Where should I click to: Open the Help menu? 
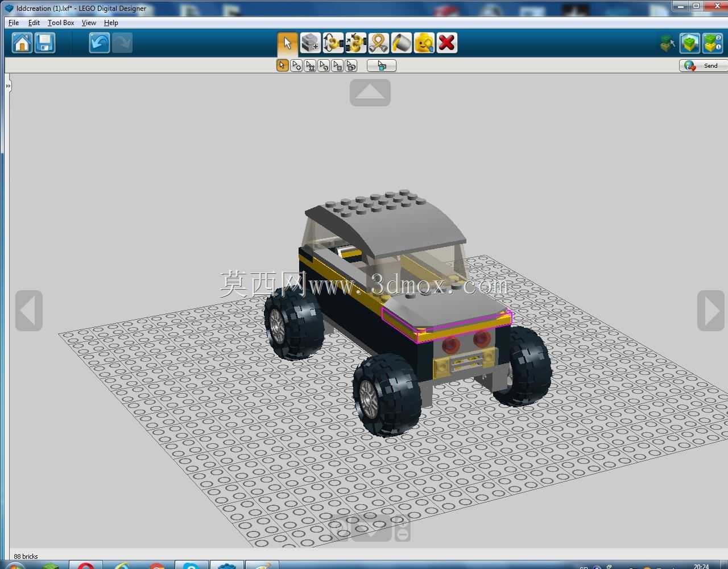111,23
